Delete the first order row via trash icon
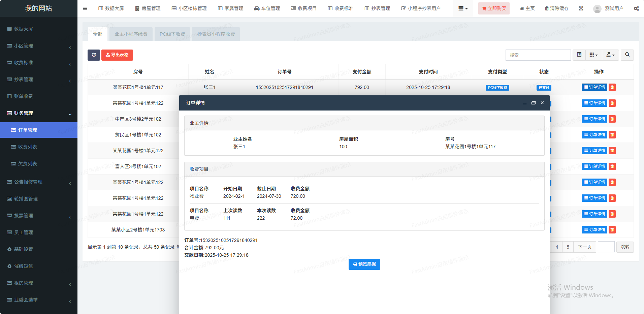Screen dimensions: 644x314 click(x=612, y=87)
